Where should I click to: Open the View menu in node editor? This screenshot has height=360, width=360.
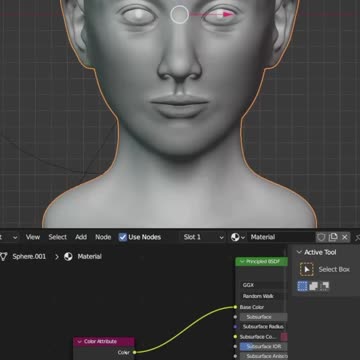tap(33, 237)
